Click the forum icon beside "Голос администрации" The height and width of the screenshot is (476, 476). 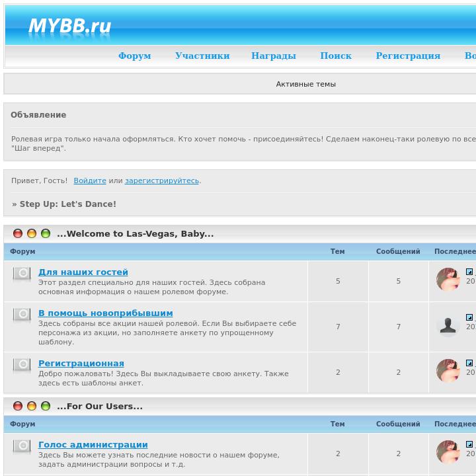click(22, 446)
